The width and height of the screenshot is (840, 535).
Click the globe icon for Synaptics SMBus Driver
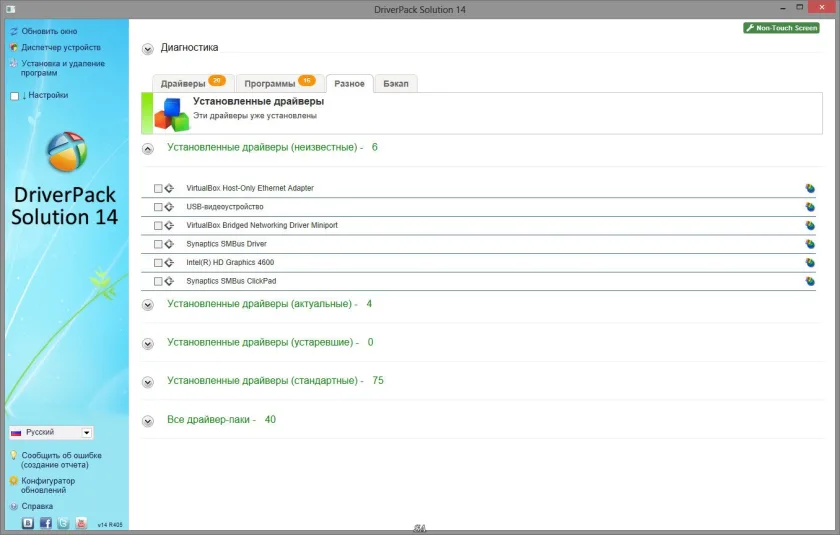810,244
